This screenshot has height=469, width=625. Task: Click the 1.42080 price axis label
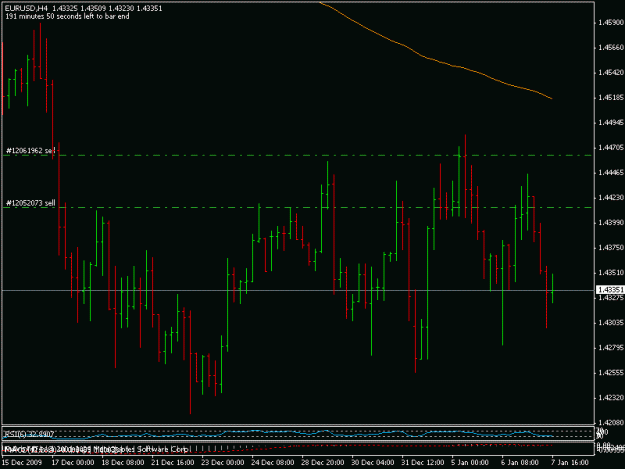pos(611,422)
